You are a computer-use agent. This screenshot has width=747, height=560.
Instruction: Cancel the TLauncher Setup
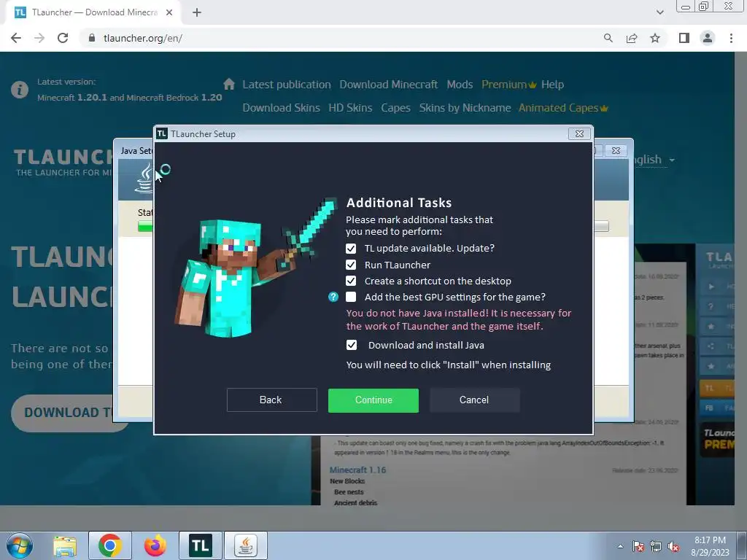tap(474, 400)
